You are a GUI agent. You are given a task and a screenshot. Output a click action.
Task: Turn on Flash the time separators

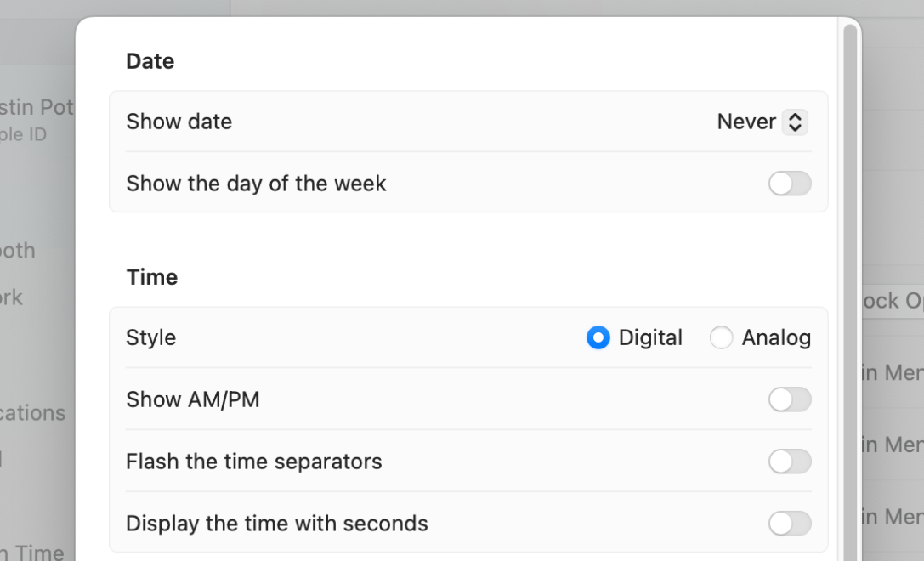point(790,462)
